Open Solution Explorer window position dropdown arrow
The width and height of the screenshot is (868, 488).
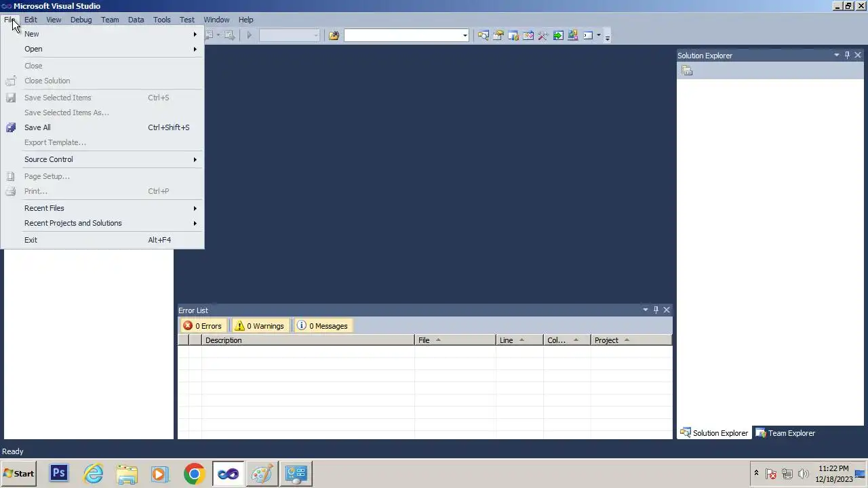pyautogui.click(x=836, y=55)
